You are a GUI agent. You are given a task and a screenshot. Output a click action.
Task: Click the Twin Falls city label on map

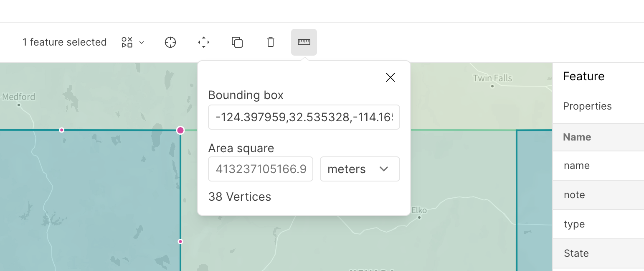pos(492,79)
